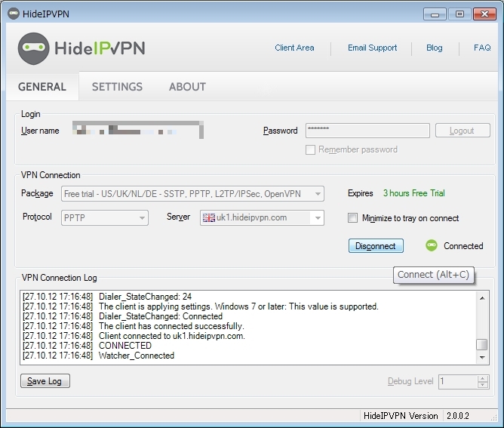This screenshot has width=504, height=428.
Task: Click the User name field
Action: click(138, 130)
